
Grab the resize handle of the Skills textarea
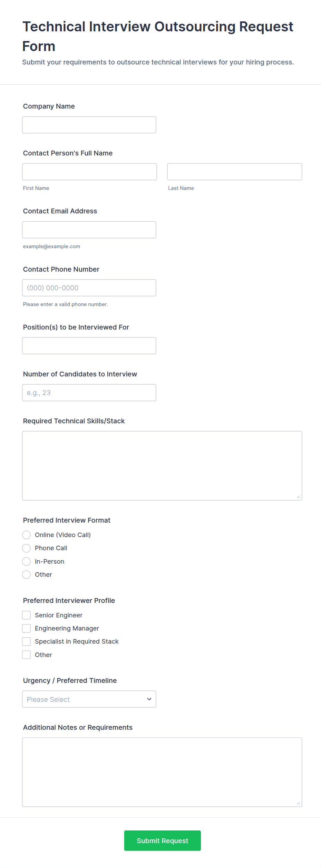pyautogui.click(x=299, y=497)
